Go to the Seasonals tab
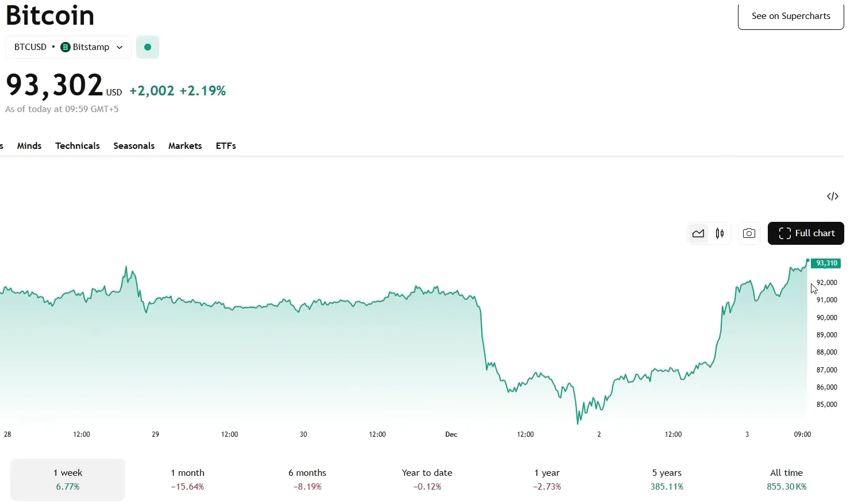The height and width of the screenshot is (504, 854). pyautogui.click(x=134, y=146)
